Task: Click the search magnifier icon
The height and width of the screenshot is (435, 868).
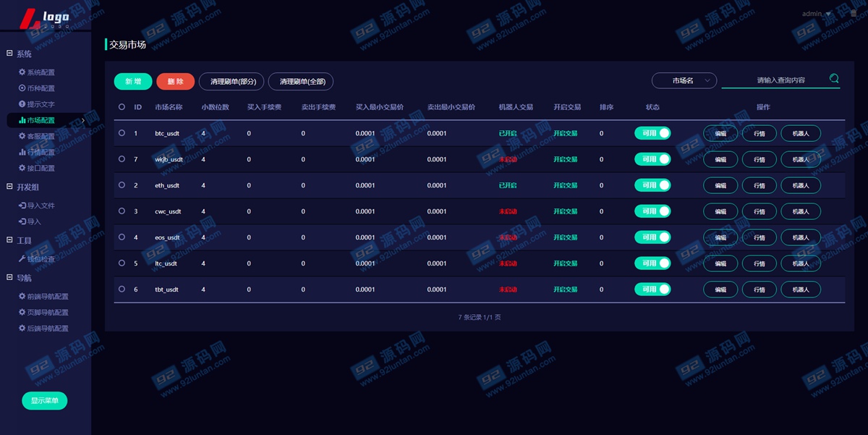Action: [x=834, y=79]
